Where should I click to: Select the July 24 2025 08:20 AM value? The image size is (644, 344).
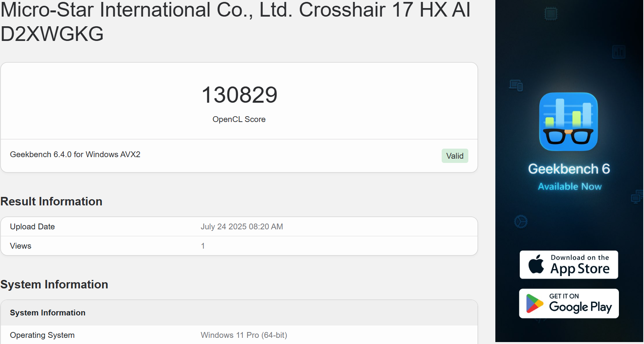click(x=242, y=227)
